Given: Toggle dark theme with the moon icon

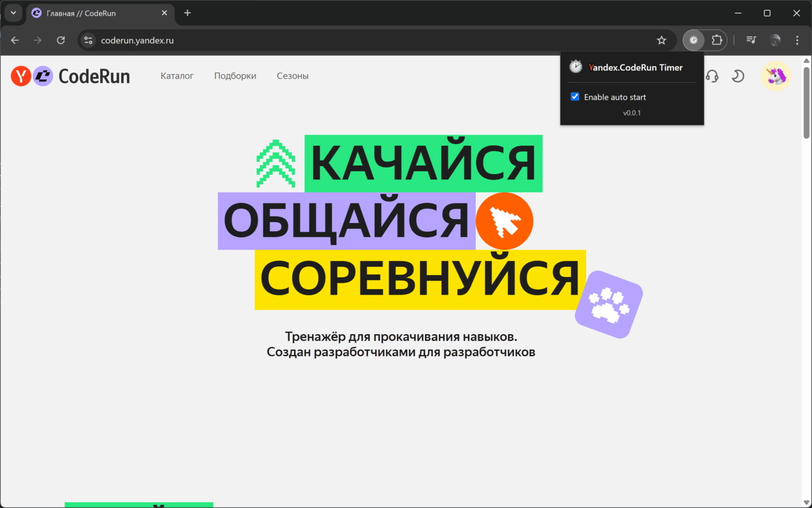Looking at the screenshot, I should 738,76.
